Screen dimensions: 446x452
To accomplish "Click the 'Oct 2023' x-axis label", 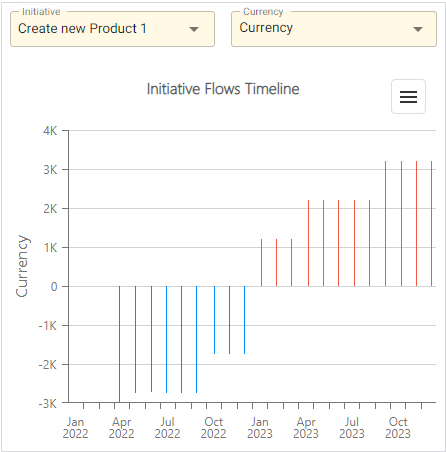I will [398, 428].
